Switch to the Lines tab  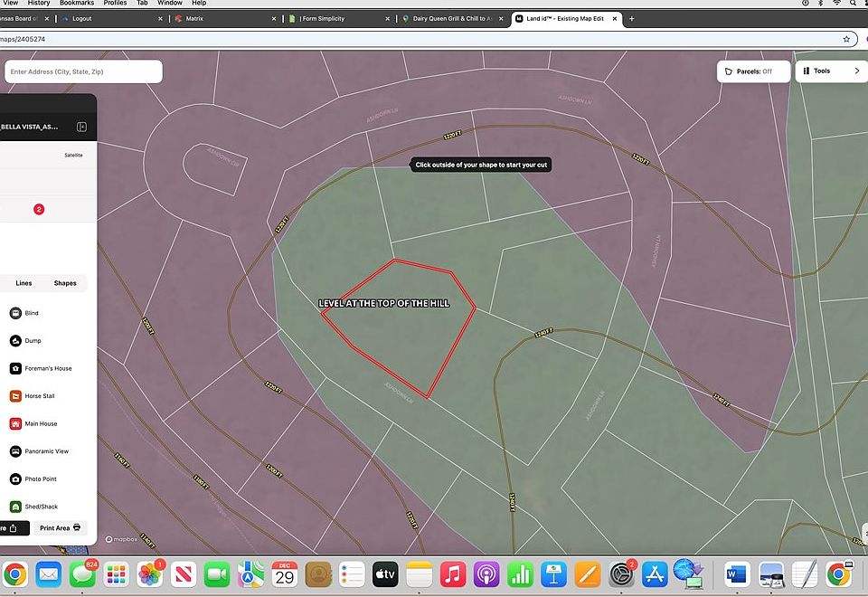coord(24,283)
